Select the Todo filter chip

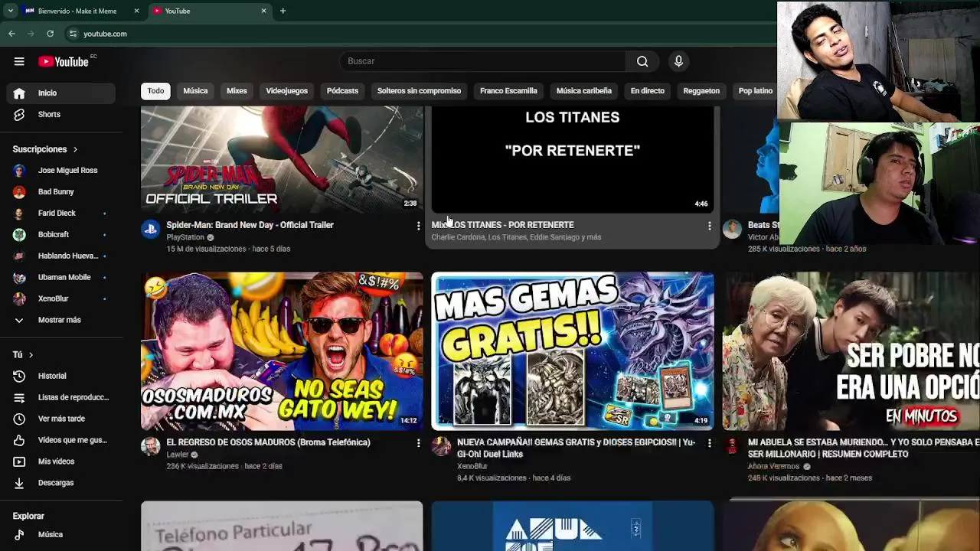[155, 91]
